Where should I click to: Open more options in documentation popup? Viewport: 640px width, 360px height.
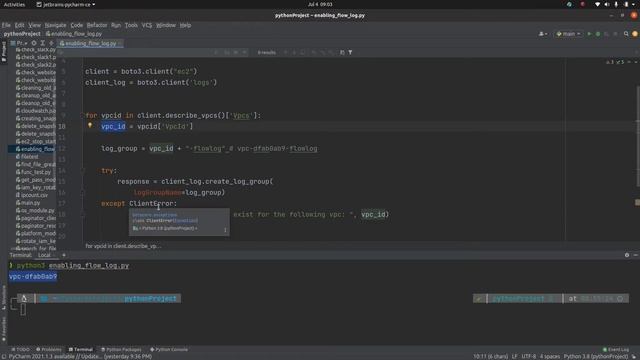click(225, 230)
